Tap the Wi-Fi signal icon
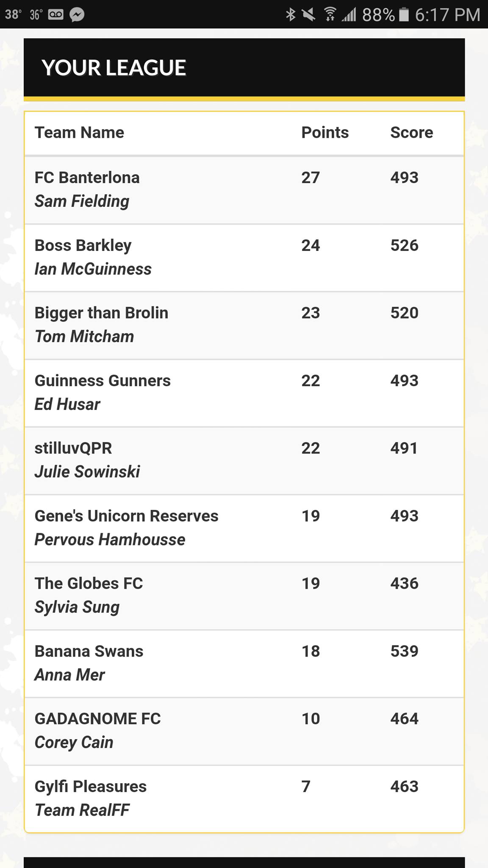Screen dimensions: 488x868 330,15
